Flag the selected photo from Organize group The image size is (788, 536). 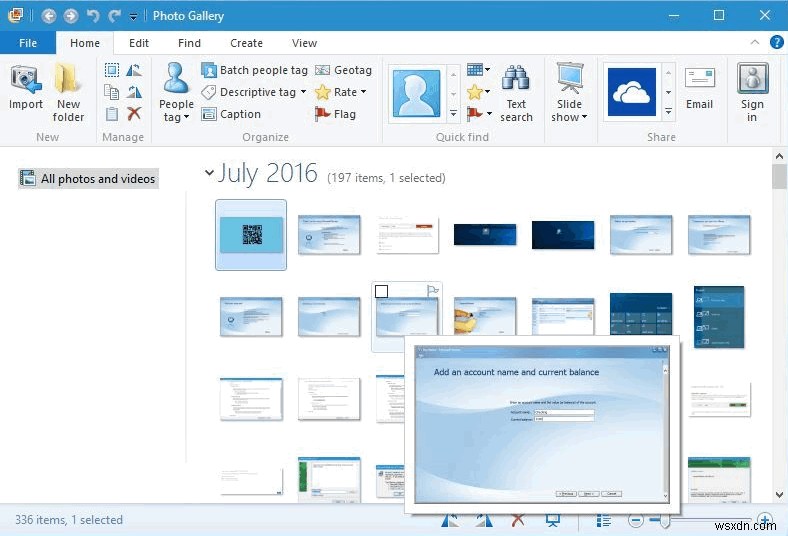pos(335,114)
